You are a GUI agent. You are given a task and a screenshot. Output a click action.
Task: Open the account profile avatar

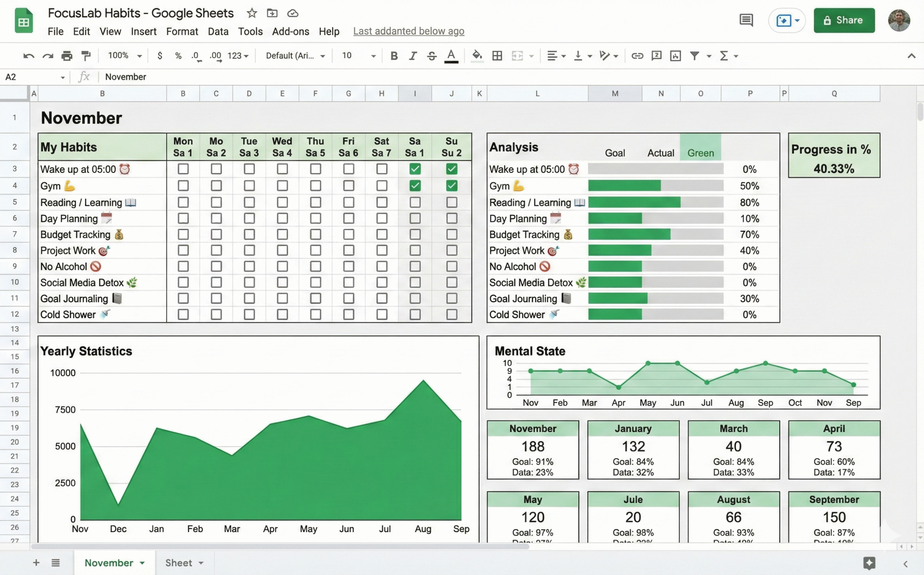point(899,20)
